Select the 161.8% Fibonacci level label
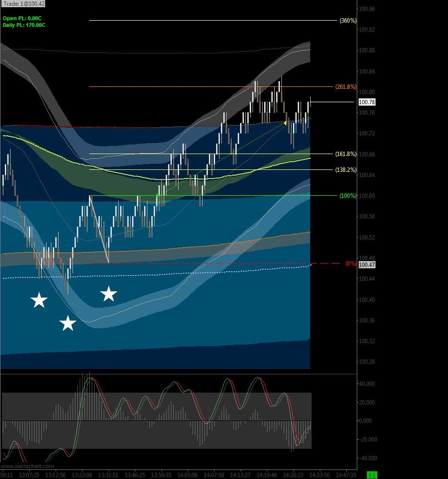 [x=346, y=154]
